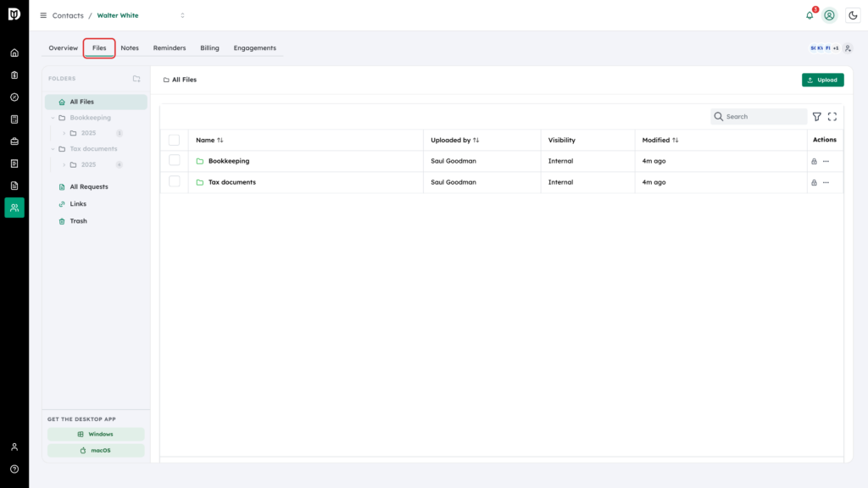Click the app logo at top left

point(14,14)
